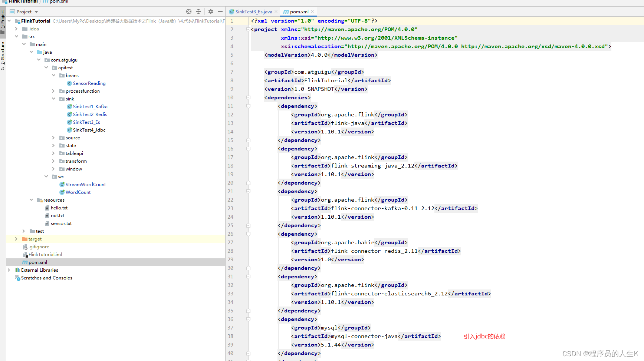The width and height of the screenshot is (644, 361).
Task: Fold the first dependency block at line 11
Action: (x=249, y=106)
